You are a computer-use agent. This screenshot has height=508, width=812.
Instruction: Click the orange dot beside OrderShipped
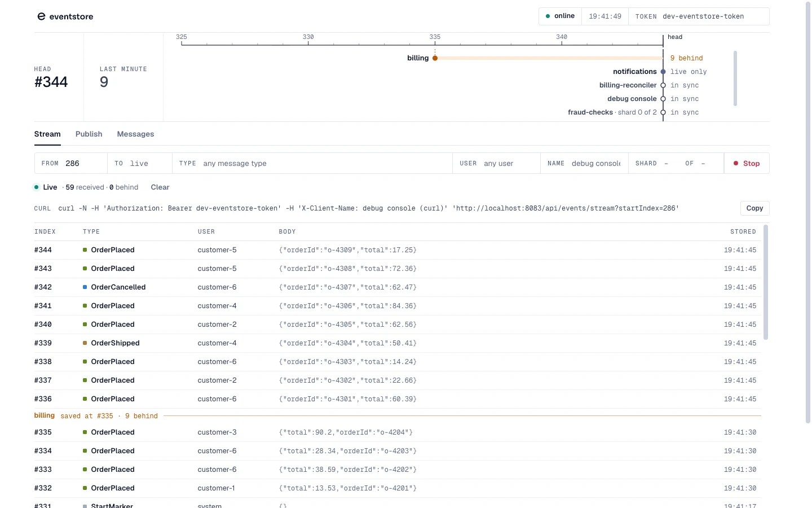85,343
